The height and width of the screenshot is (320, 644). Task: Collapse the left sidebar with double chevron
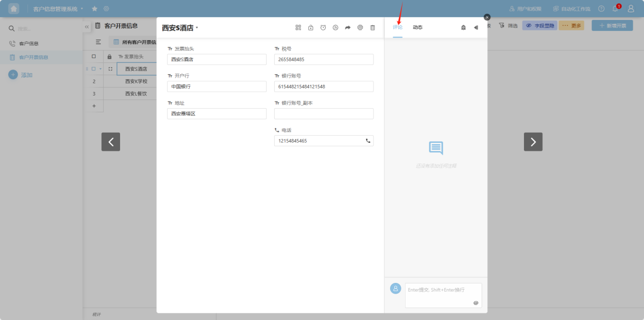coord(86,26)
